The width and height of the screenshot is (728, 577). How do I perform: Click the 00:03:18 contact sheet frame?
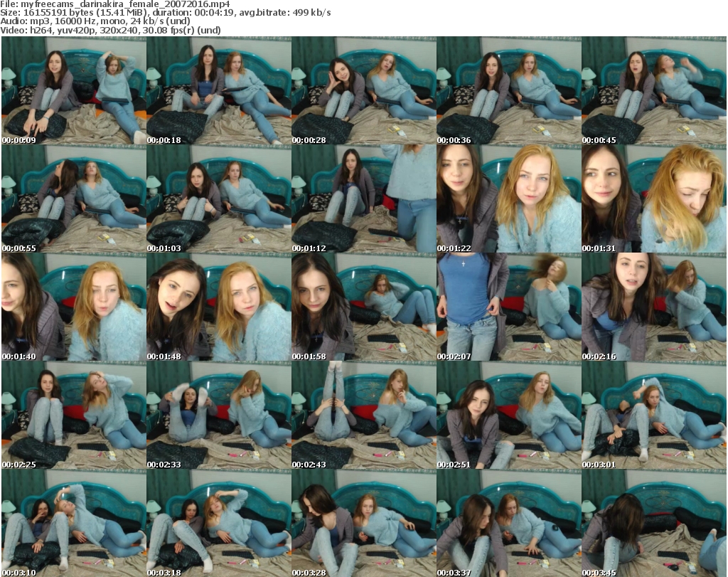(x=219, y=523)
